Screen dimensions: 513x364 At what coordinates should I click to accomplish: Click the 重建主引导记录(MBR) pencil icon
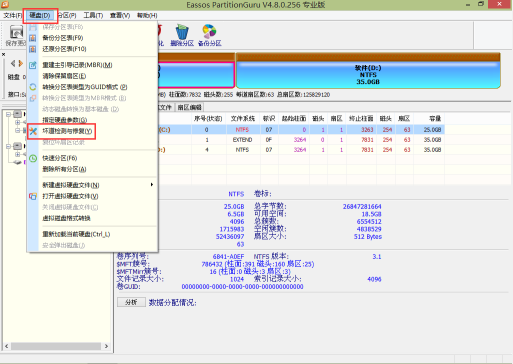[x=33, y=65]
